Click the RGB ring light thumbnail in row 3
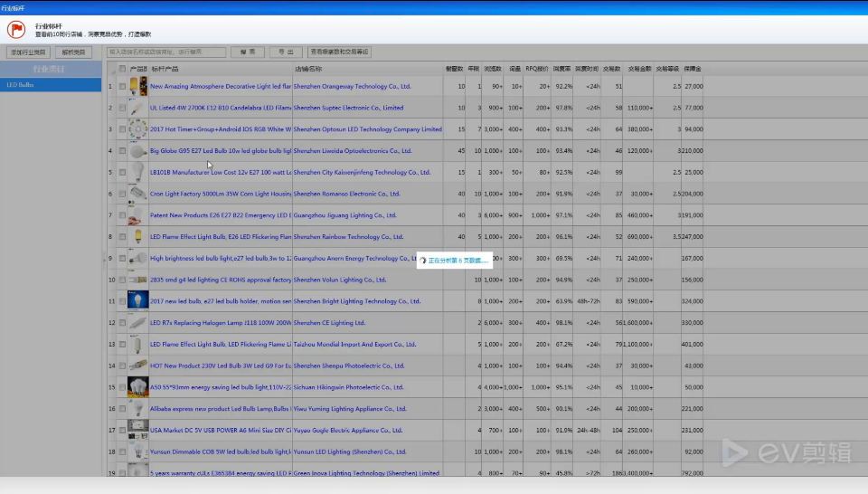Image resolution: width=868 pixels, height=494 pixels. click(x=137, y=129)
